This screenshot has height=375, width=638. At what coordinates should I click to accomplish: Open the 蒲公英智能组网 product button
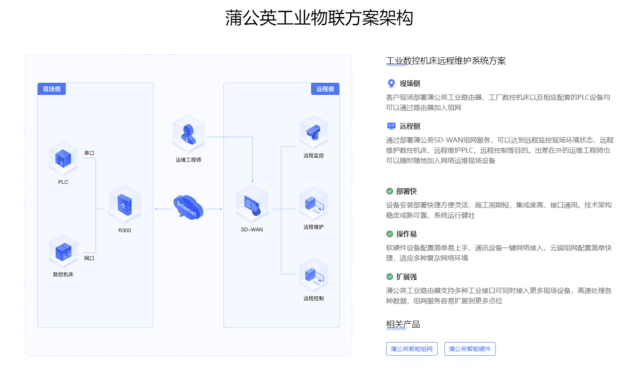(412, 349)
